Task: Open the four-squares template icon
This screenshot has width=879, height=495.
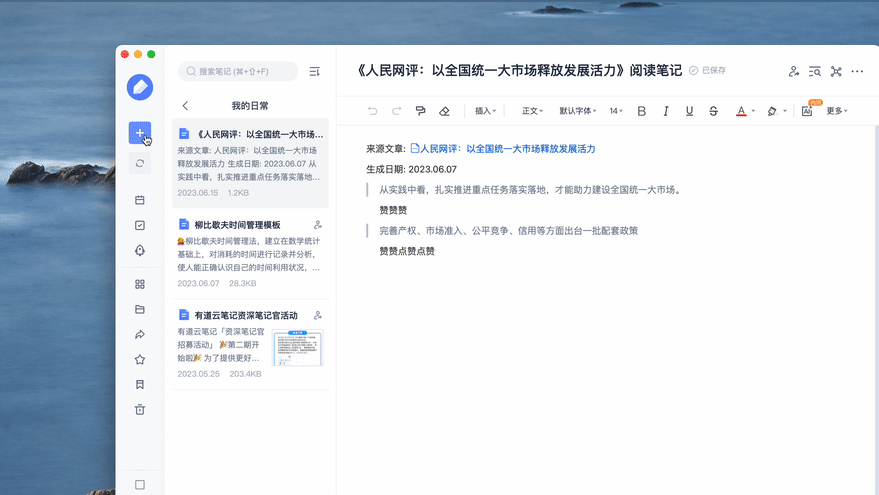Action: 140,284
